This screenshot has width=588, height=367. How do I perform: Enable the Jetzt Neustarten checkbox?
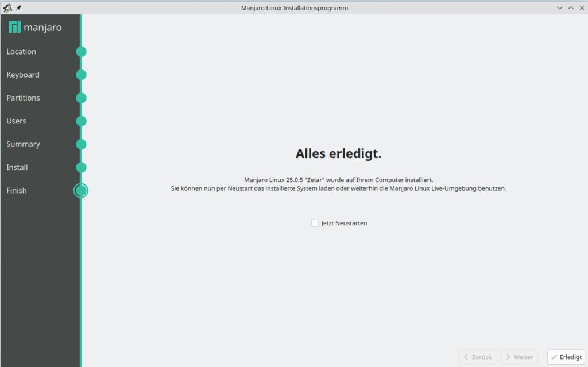pyautogui.click(x=315, y=223)
